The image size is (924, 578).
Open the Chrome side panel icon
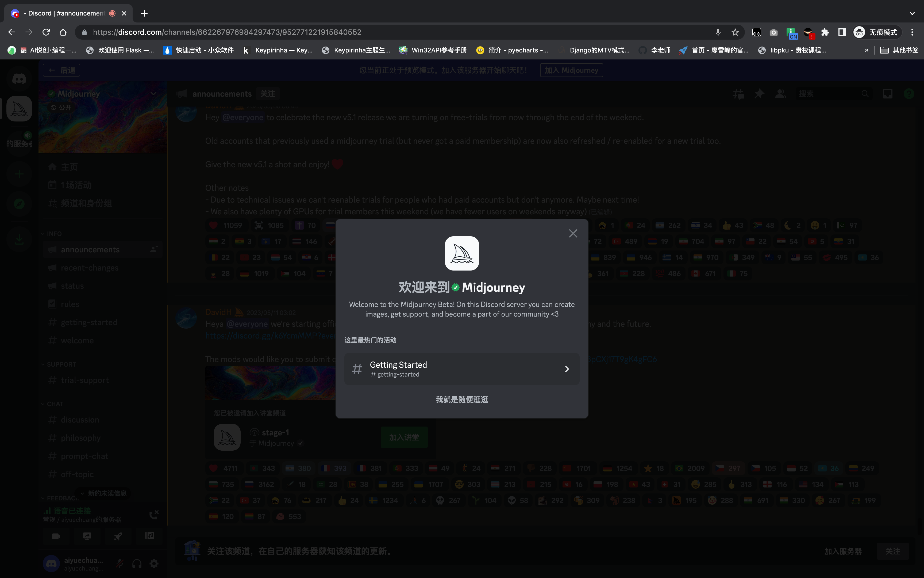842,32
